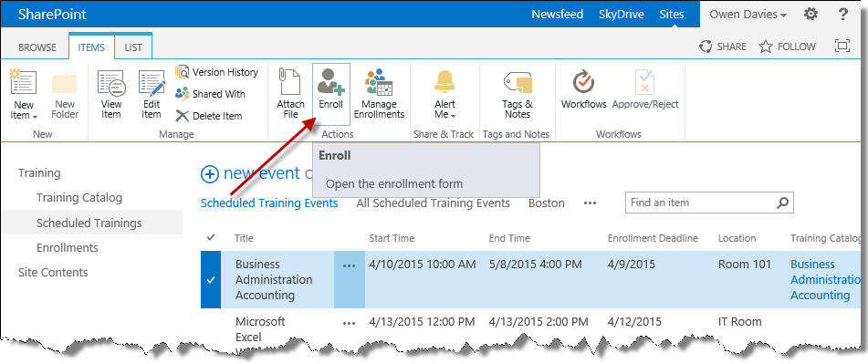Click the Attach File icon
Screen dimensions: 868x364
290,81
